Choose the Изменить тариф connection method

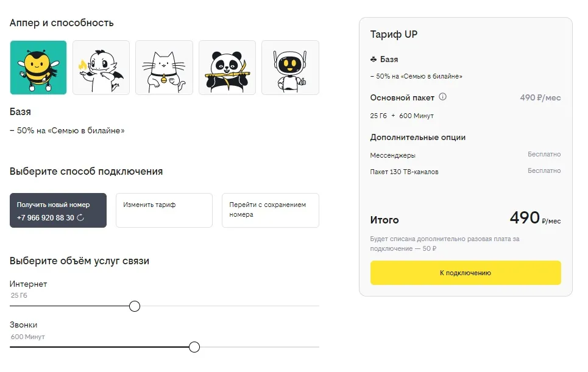(x=164, y=210)
